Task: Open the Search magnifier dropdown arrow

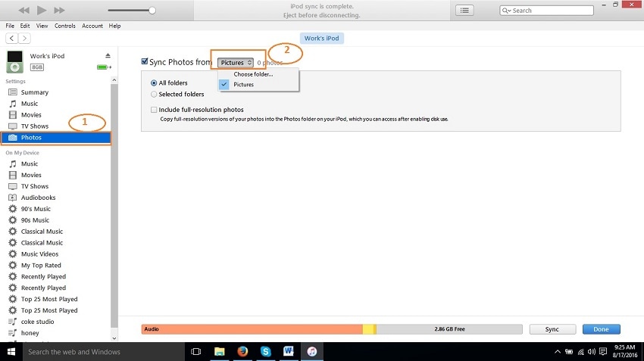Action: click(x=506, y=11)
